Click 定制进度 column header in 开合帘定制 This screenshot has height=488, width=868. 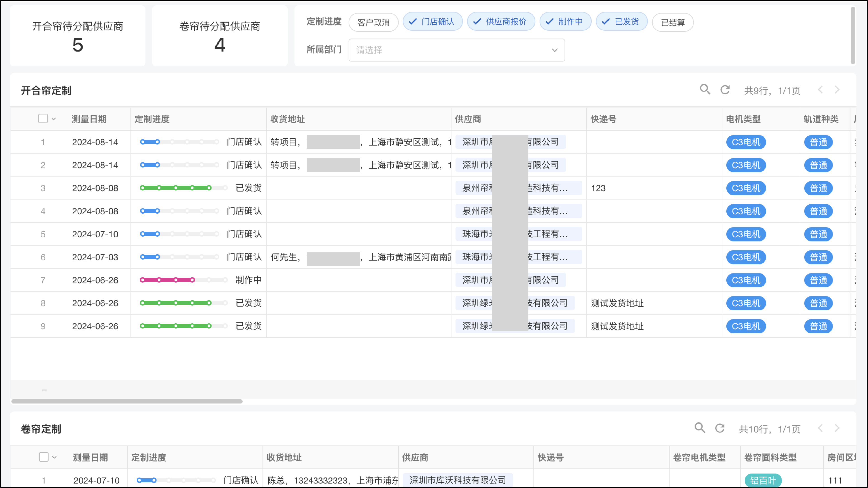pyautogui.click(x=152, y=119)
